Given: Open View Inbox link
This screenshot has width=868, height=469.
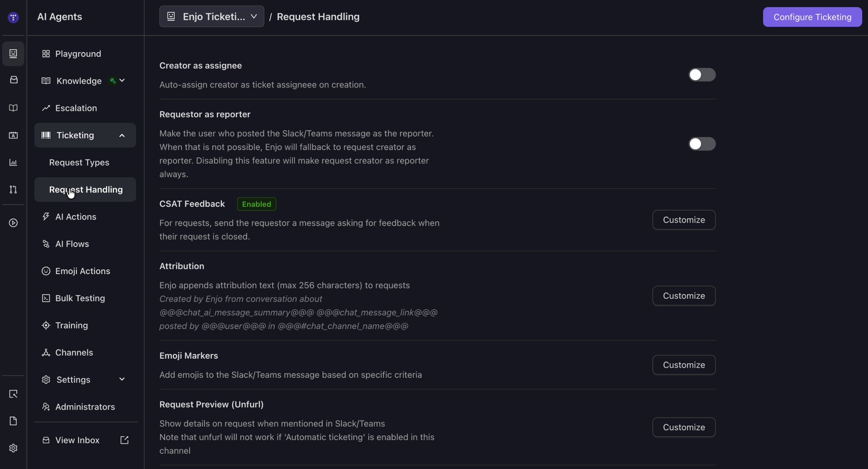Looking at the screenshot, I should coord(85,440).
